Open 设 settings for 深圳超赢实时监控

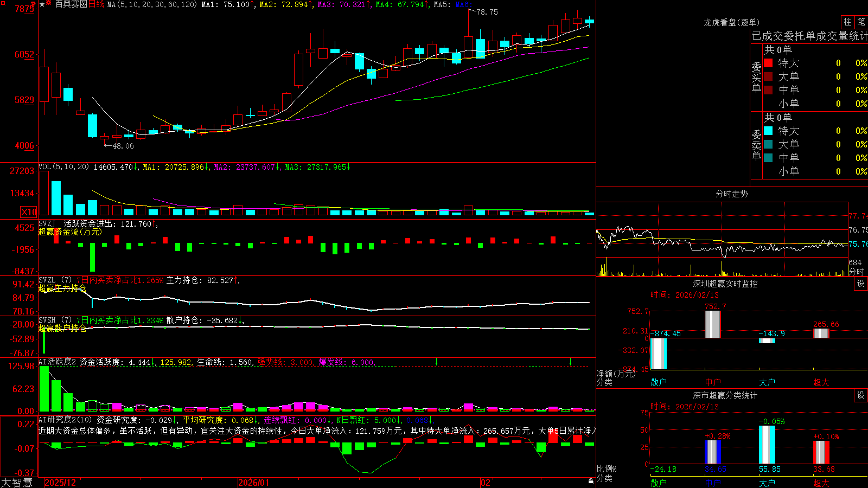(861, 284)
